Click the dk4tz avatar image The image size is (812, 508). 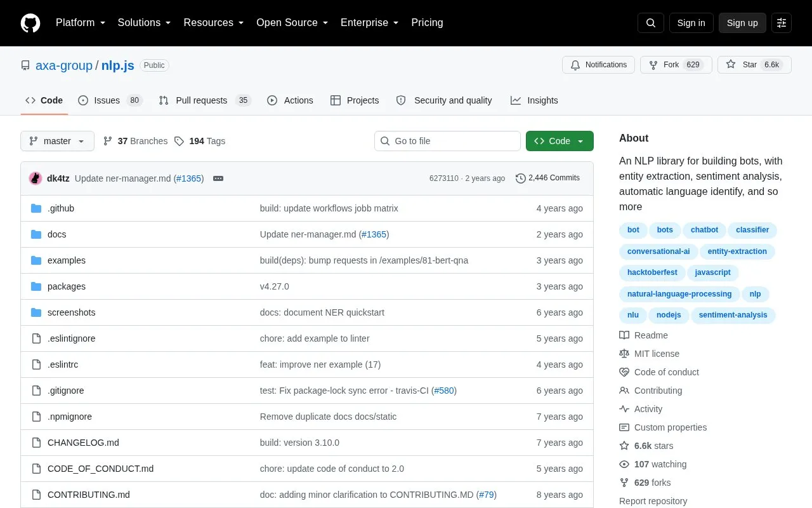(36, 178)
